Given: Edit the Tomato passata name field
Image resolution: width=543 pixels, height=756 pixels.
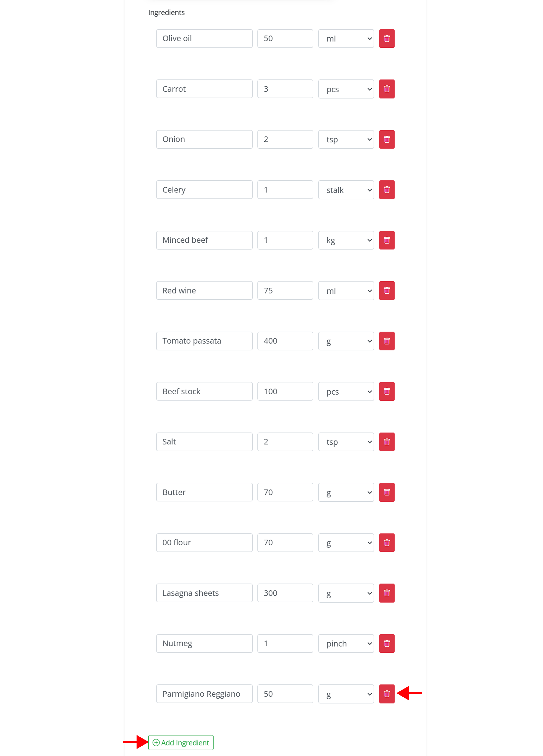Looking at the screenshot, I should (204, 341).
